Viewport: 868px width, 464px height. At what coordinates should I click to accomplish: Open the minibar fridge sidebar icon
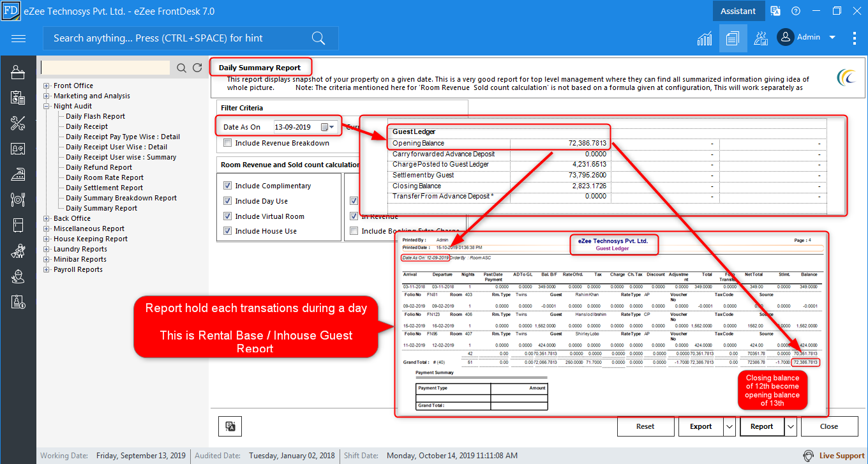tap(18, 225)
